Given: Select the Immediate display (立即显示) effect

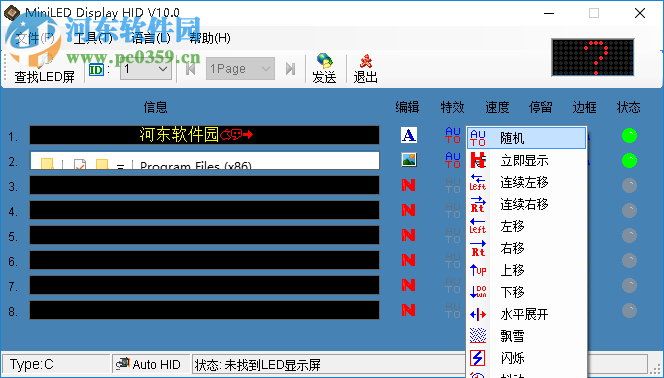Looking at the screenshot, I should [x=526, y=160].
